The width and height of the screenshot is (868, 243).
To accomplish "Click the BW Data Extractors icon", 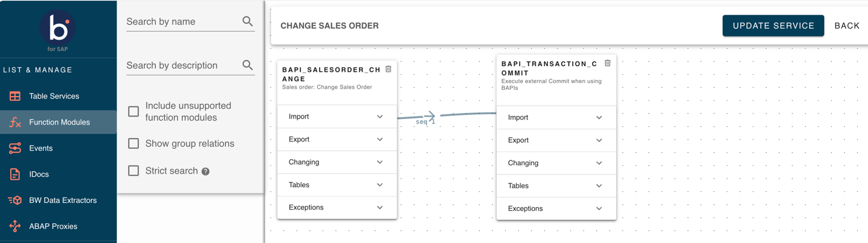I will [15, 200].
